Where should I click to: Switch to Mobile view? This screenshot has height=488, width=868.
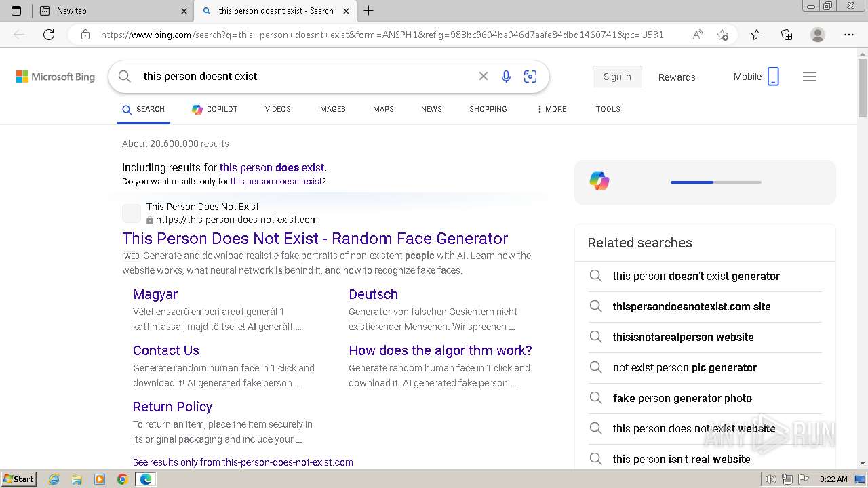[x=756, y=77]
